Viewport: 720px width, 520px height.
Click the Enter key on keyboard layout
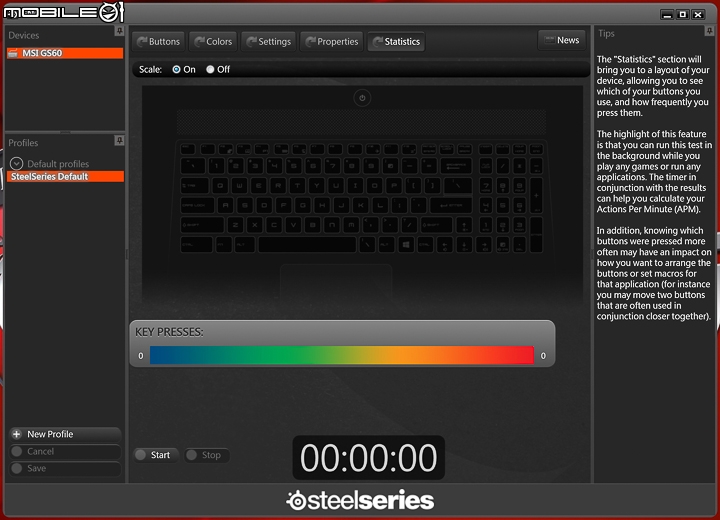click(x=450, y=205)
